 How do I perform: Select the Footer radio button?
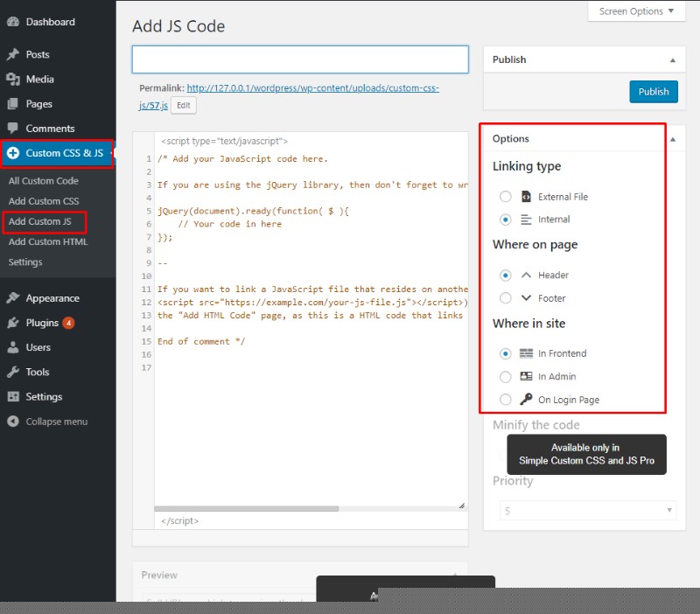click(506, 298)
